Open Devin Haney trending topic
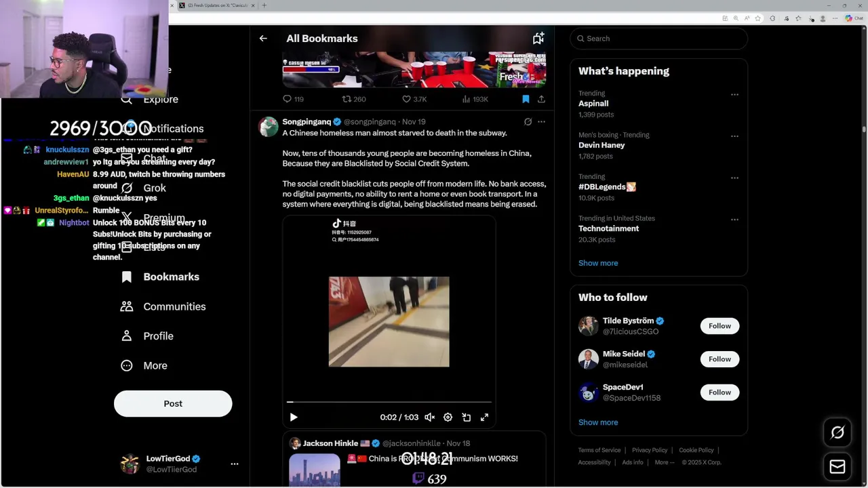 (x=601, y=145)
